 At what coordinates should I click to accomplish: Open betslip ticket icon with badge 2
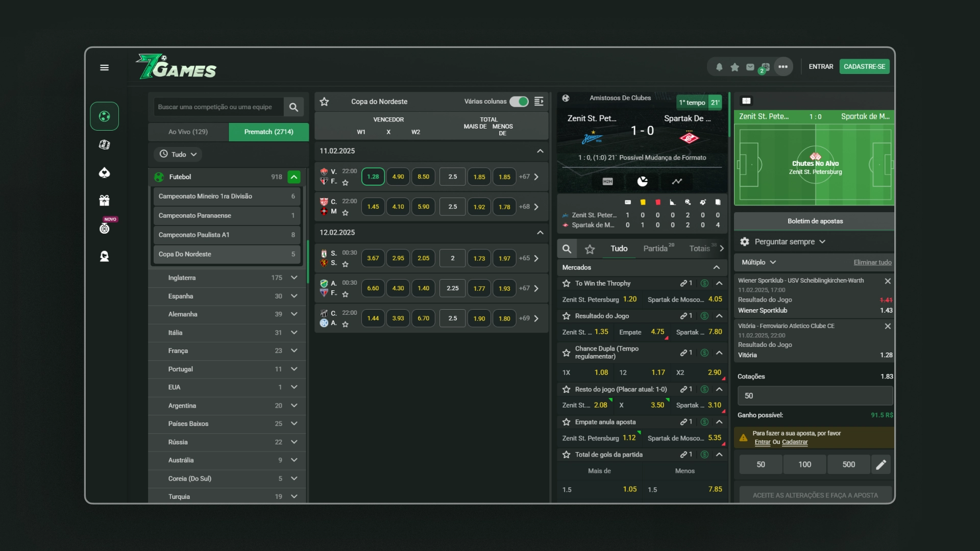765,67
